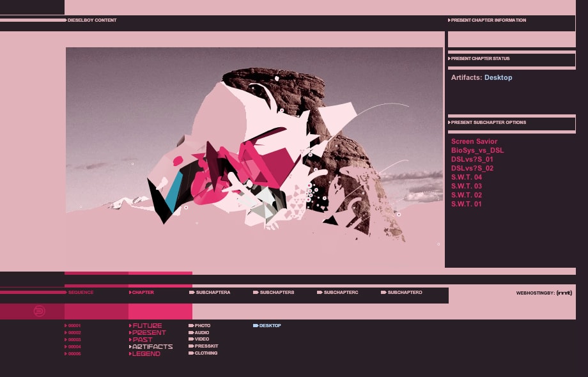The width and height of the screenshot is (588, 377).
Task: Open the PRESSKIT subchapter
Action: [203, 346]
